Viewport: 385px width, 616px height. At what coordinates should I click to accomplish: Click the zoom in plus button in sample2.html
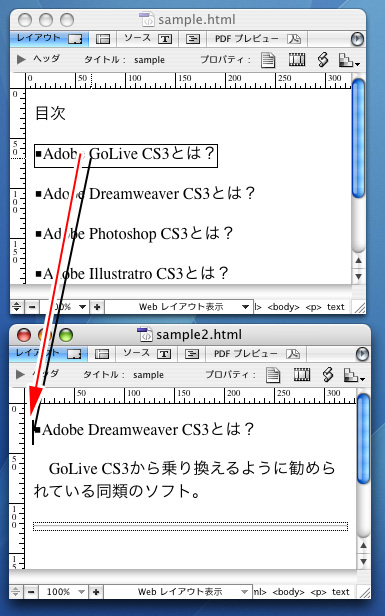coord(96,592)
